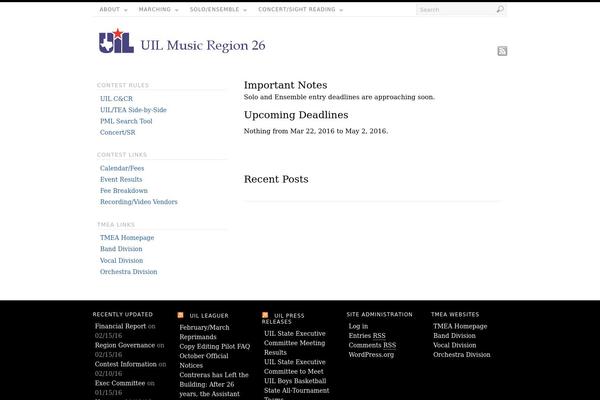Open the ABOUT menu item
600x400 pixels.
(110, 9)
